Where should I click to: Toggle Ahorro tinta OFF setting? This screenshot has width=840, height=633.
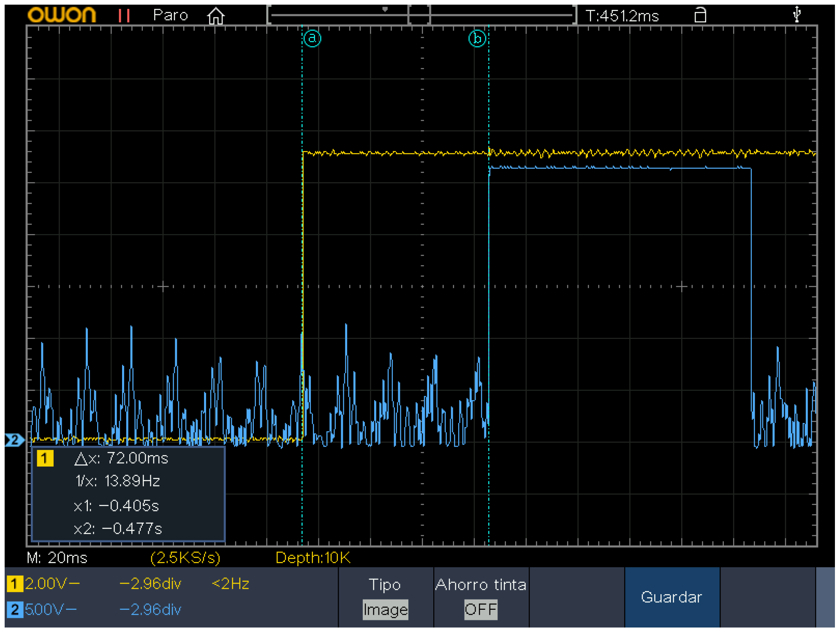[x=481, y=609]
